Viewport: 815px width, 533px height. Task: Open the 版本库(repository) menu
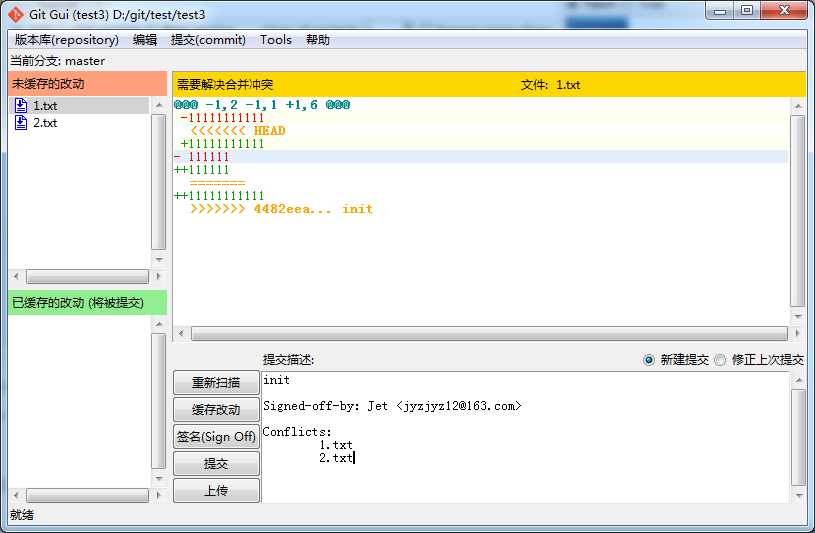click(x=67, y=40)
